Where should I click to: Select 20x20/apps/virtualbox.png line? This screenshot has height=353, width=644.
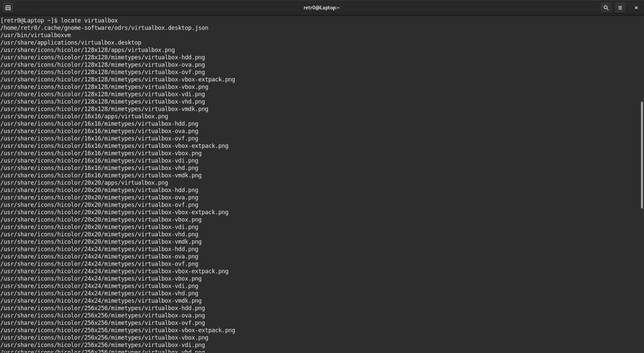tap(85, 183)
